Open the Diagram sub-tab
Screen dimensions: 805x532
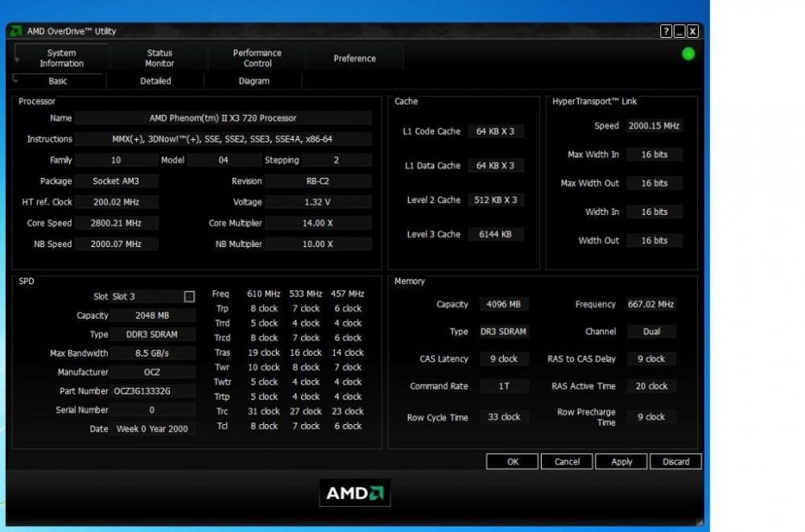tap(254, 80)
